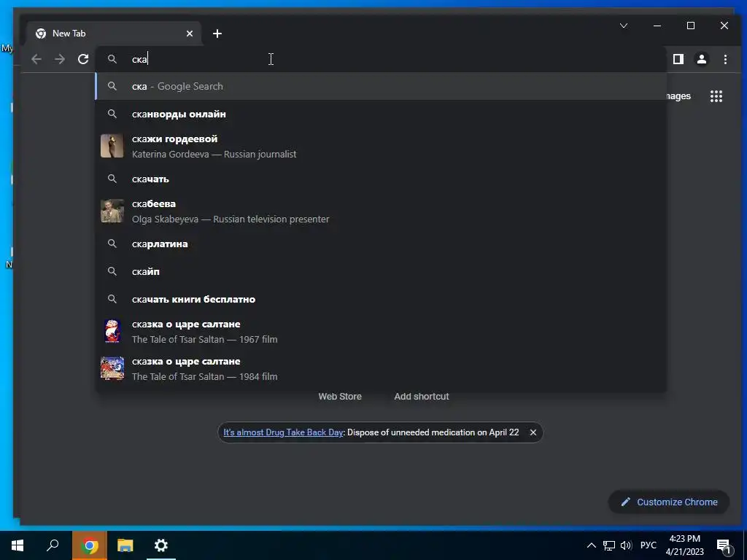Image resolution: width=747 pixels, height=560 pixels.
Task: Pick the 1967 film suggestion
Action: [x=381, y=332]
